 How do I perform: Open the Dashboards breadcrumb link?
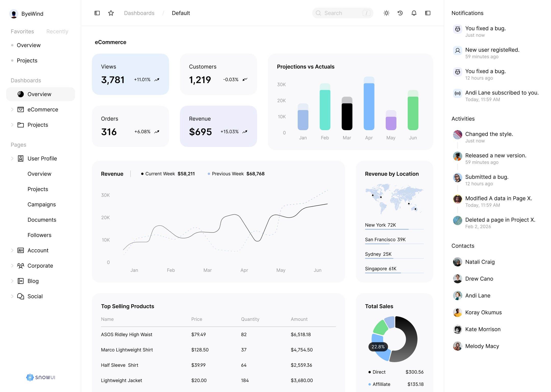(139, 13)
